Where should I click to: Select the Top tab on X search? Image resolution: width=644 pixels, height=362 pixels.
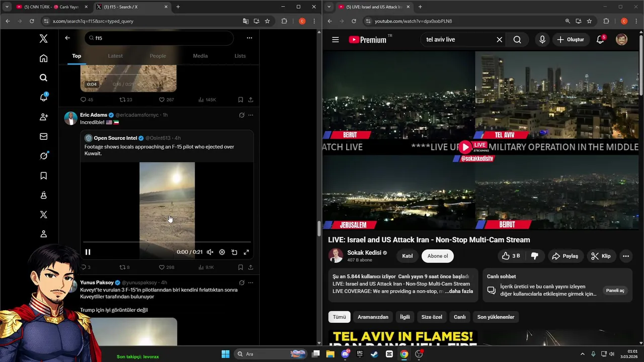[x=76, y=56]
